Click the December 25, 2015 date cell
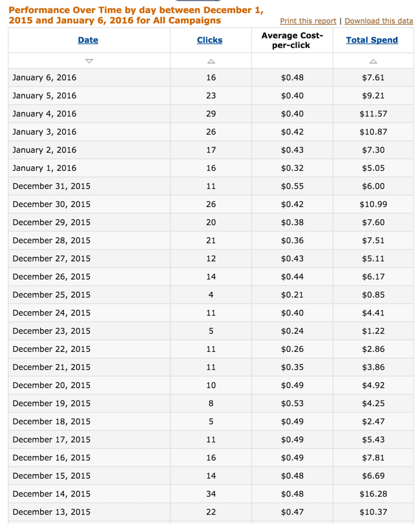This screenshot has width=420, height=524. coord(51,295)
